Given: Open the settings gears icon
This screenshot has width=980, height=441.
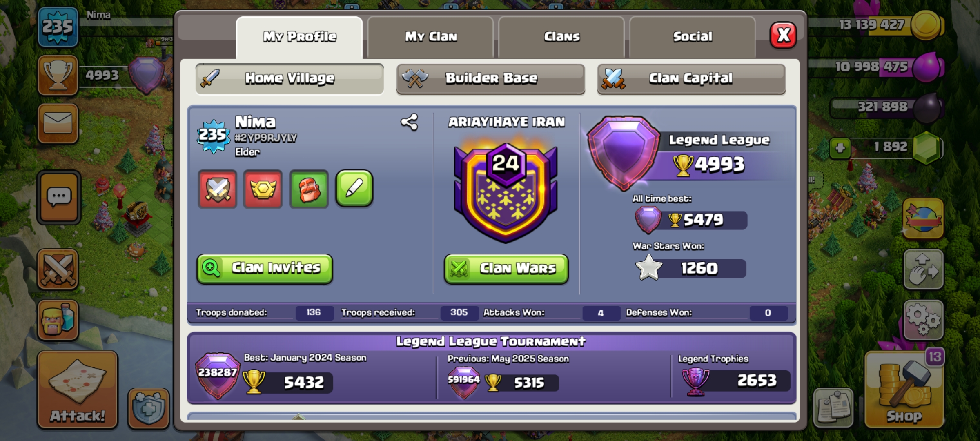Looking at the screenshot, I should [x=923, y=321].
